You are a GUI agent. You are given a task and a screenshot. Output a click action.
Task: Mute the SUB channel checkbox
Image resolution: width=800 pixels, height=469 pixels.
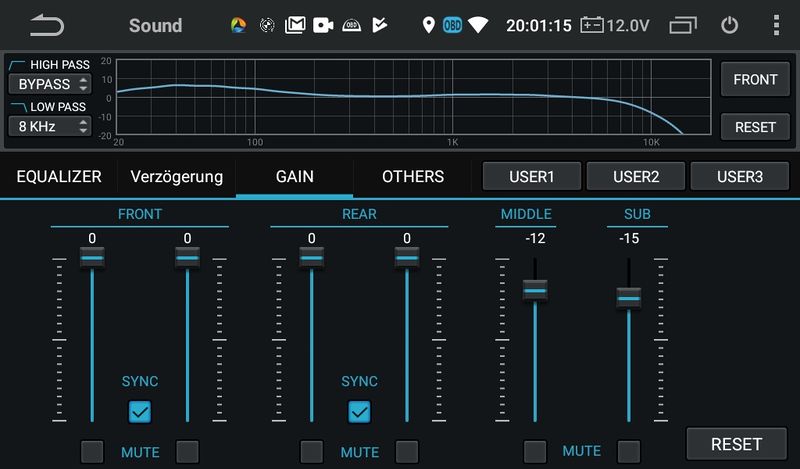628,451
